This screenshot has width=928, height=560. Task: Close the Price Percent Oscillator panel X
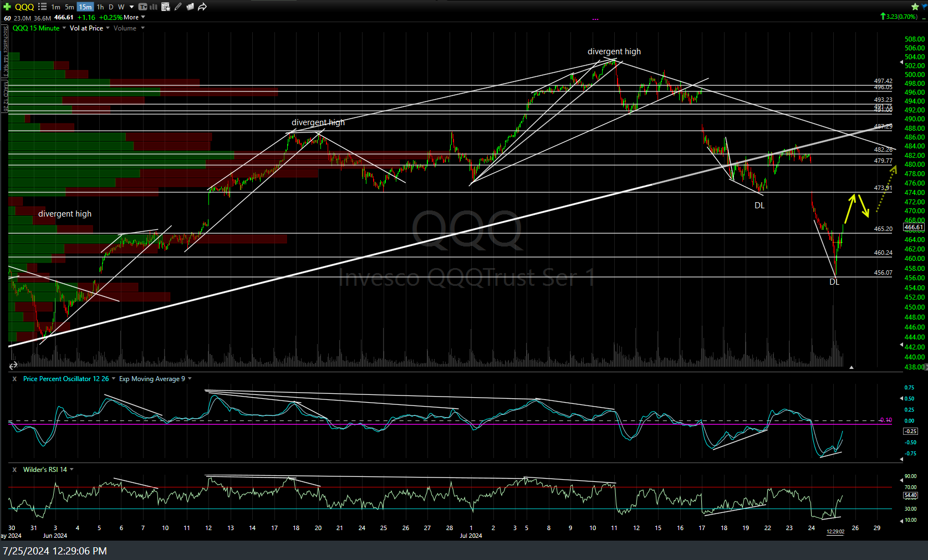click(14, 379)
